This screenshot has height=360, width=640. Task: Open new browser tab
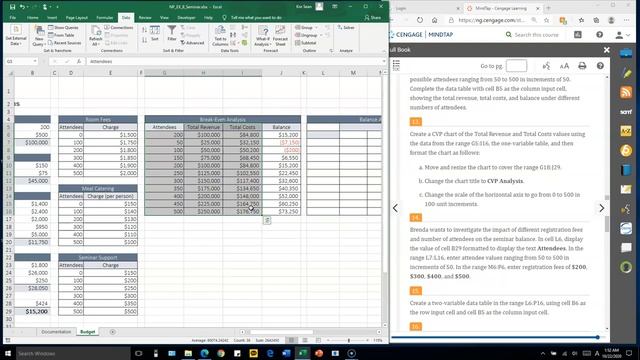[548, 8]
